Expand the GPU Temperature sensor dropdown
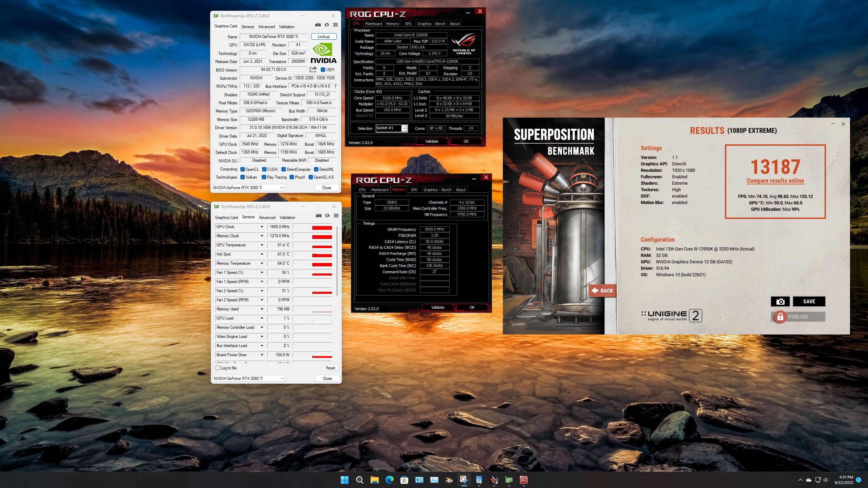The height and width of the screenshot is (488, 868). 262,245
